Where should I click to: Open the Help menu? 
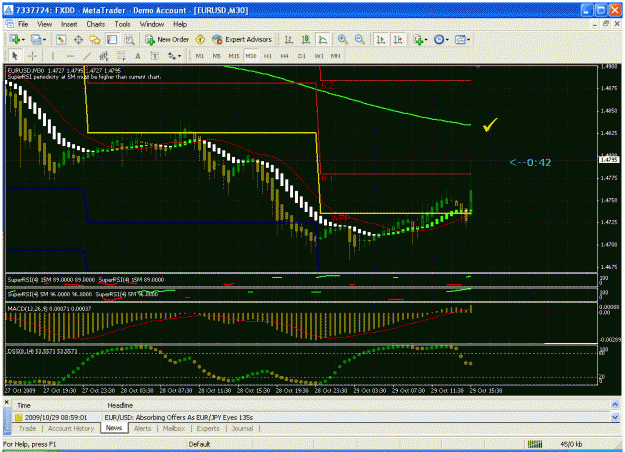point(180,24)
